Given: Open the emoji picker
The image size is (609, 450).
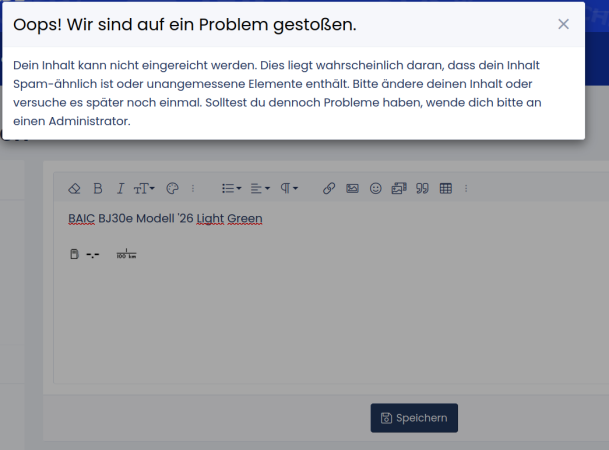Looking at the screenshot, I should 376,188.
